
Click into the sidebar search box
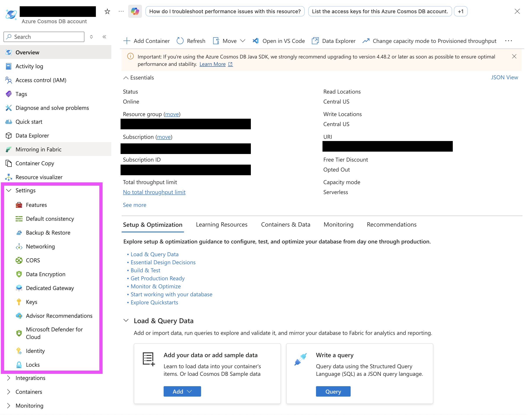click(x=44, y=37)
